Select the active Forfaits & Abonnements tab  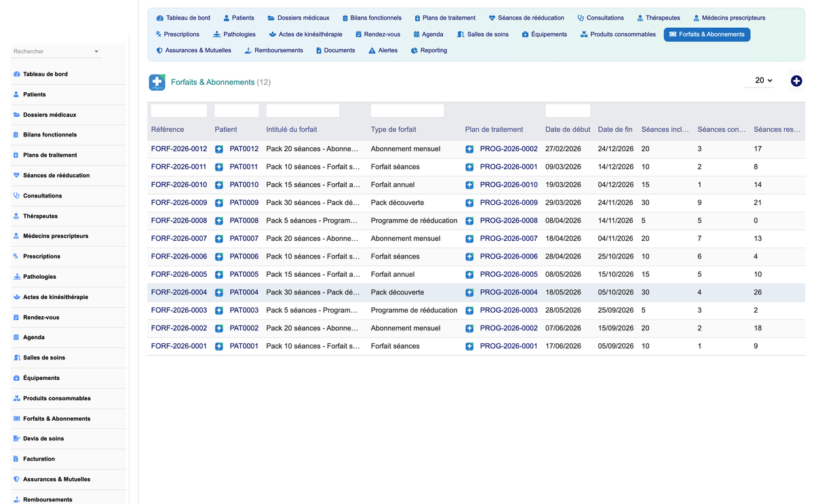(707, 34)
